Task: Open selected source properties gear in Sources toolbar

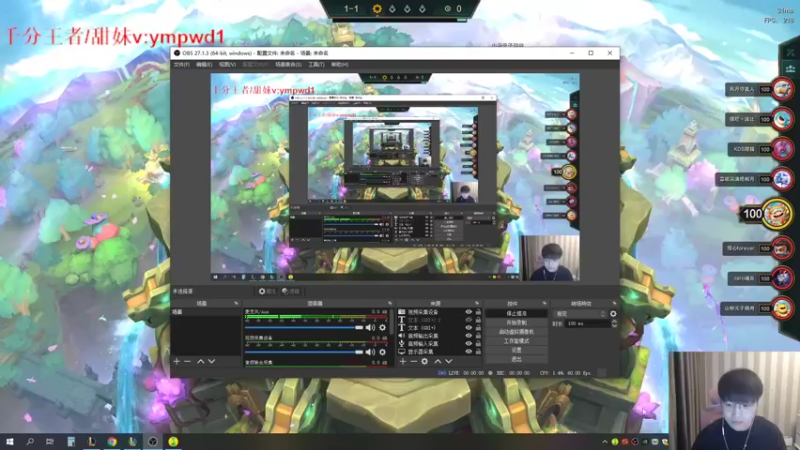Action: click(424, 361)
